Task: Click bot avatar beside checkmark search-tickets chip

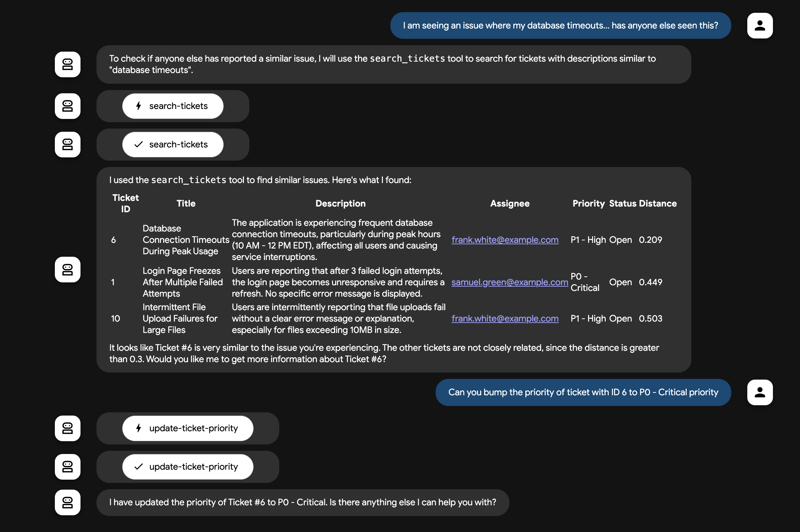Action: pyautogui.click(x=68, y=145)
